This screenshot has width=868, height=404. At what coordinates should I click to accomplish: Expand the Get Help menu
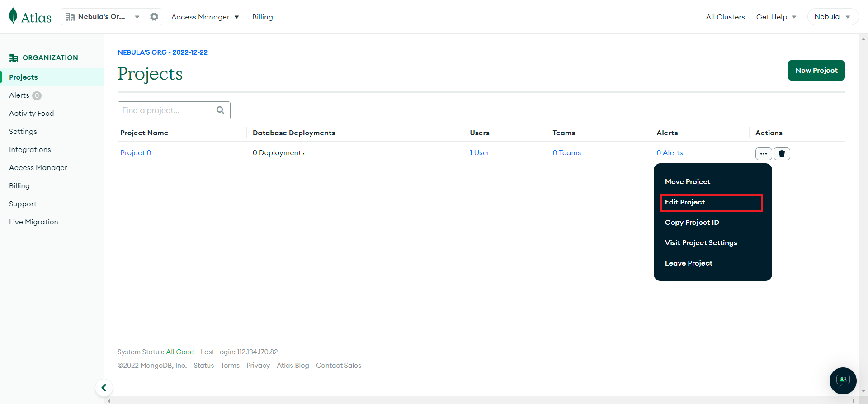click(776, 17)
